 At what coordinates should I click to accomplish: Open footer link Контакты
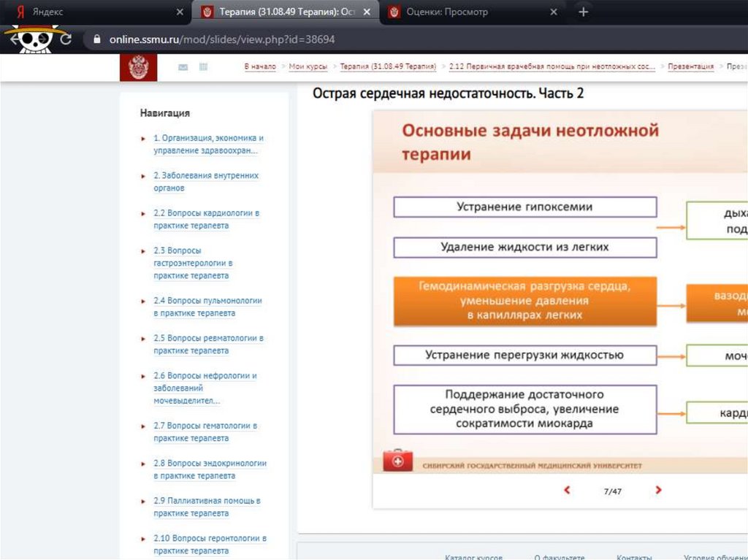[634, 556]
